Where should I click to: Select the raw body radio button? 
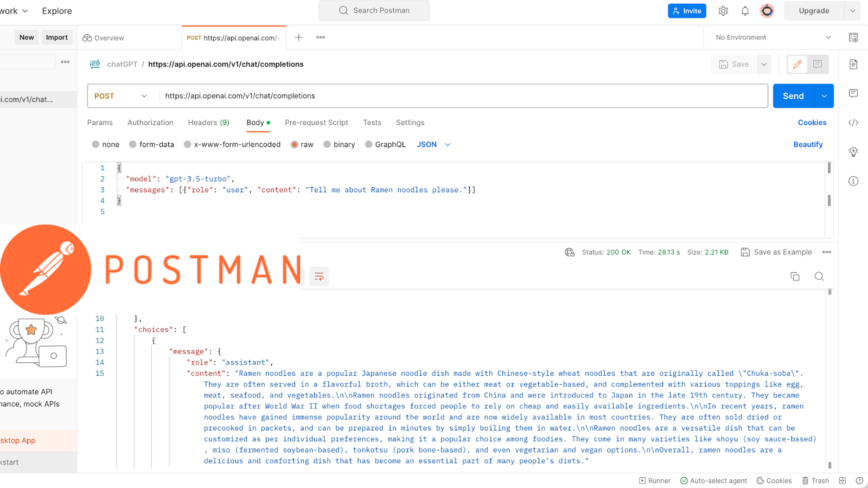click(295, 144)
